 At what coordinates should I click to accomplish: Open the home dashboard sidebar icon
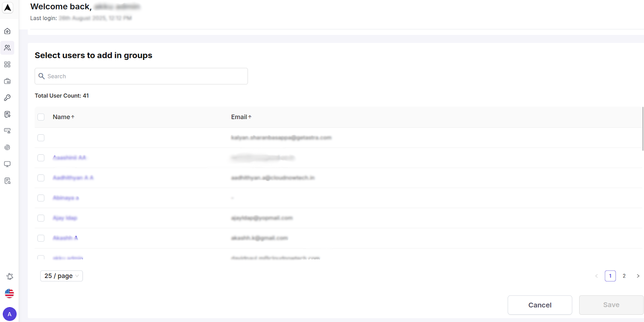(7, 31)
